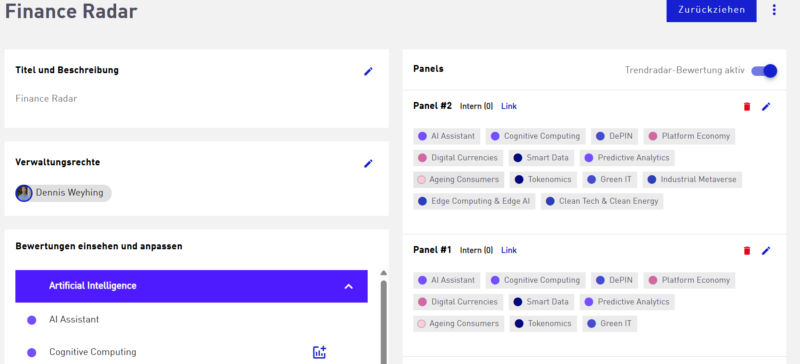Select AI Assistant in the ratings list

tap(74, 320)
